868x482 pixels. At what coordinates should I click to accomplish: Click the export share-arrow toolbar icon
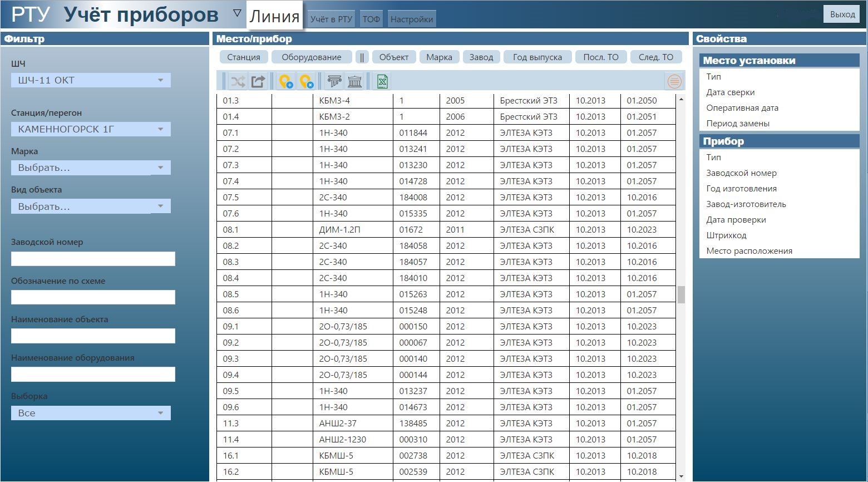pos(258,82)
